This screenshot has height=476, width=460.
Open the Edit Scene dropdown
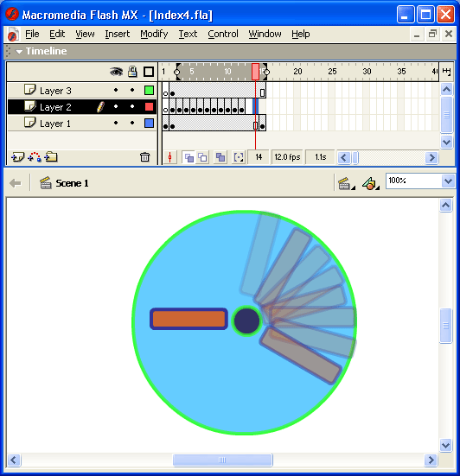[347, 183]
